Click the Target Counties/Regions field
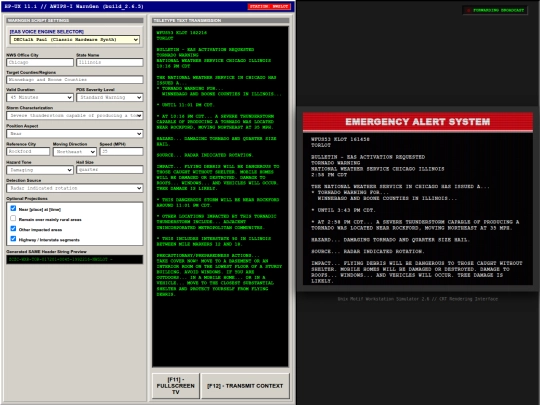The width and height of the screenshot is (540, 405). pos(74,80)
